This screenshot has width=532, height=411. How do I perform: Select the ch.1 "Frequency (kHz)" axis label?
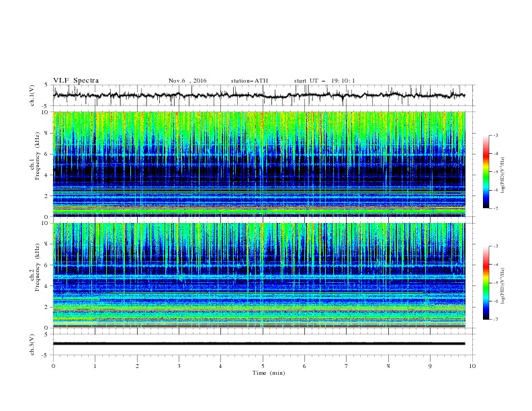pyautogui.click(x=38, y=156)
